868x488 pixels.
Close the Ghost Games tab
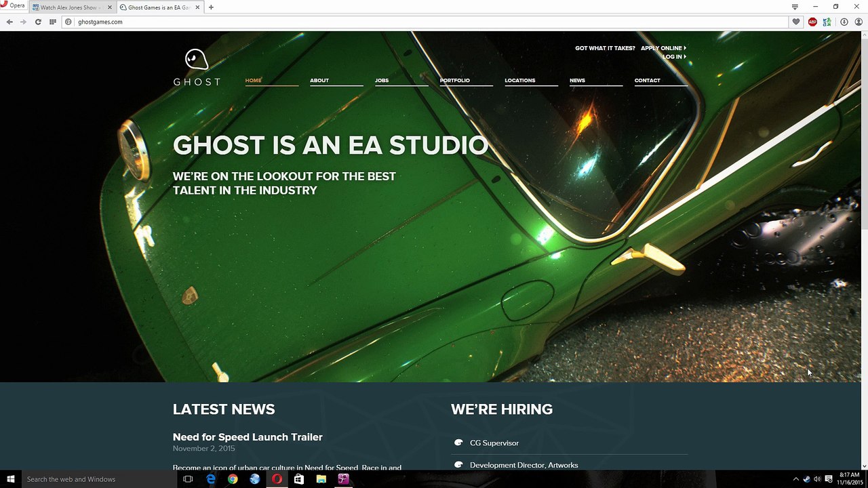198,7
